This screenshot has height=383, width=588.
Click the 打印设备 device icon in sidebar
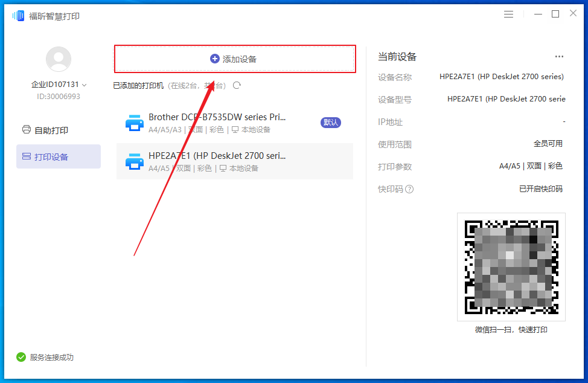25,156
